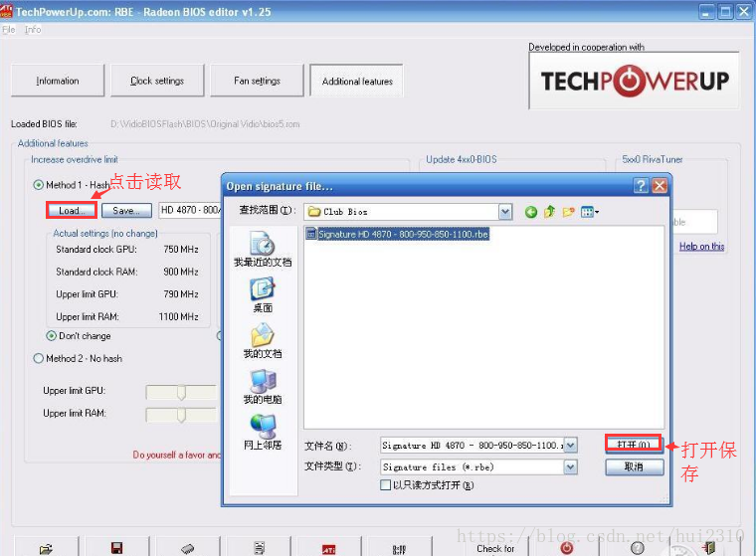This screenshot has width=756, height=556.
Task: Adjust the Upper limit GPU slider
Action: [x=181, y=393]
